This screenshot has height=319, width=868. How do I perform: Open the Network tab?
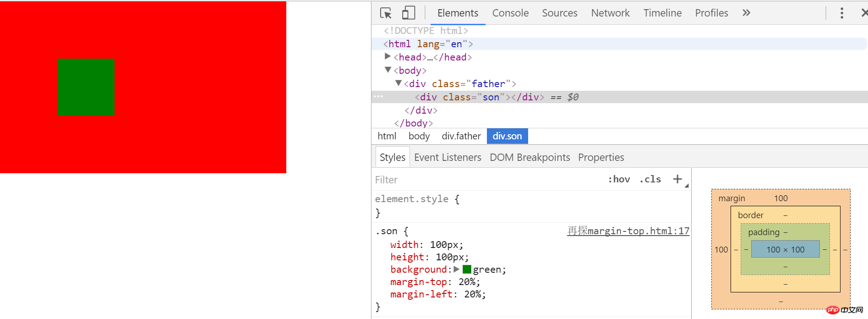(610, 13)
